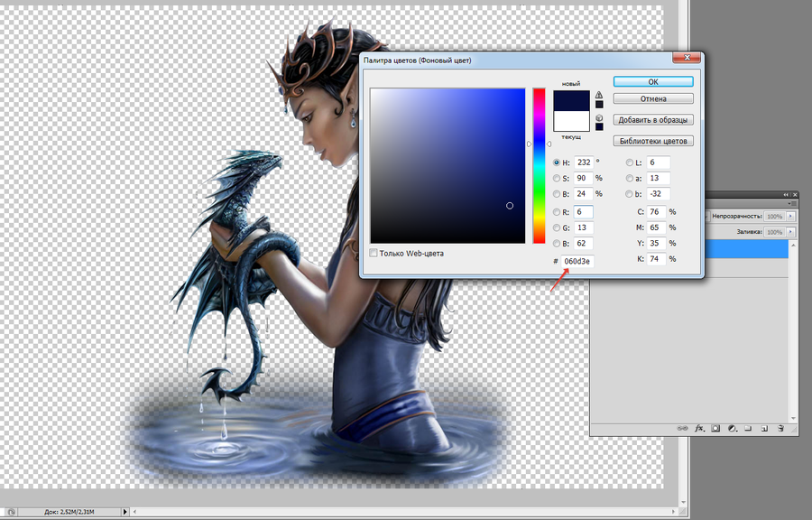Open new adjustment layer half-circle icon
Image resolution: width=812 pixels, height=520 pixels.
733,428
